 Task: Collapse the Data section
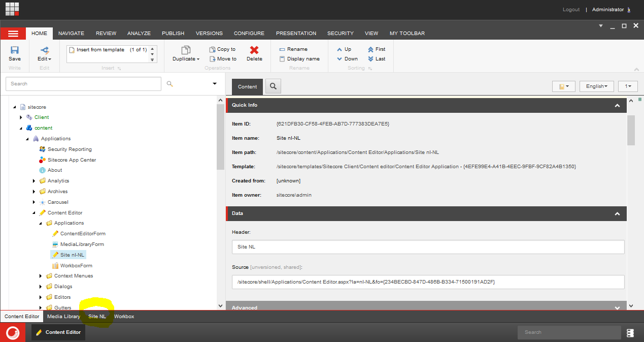pyautogui.click(x=617, y=214)
